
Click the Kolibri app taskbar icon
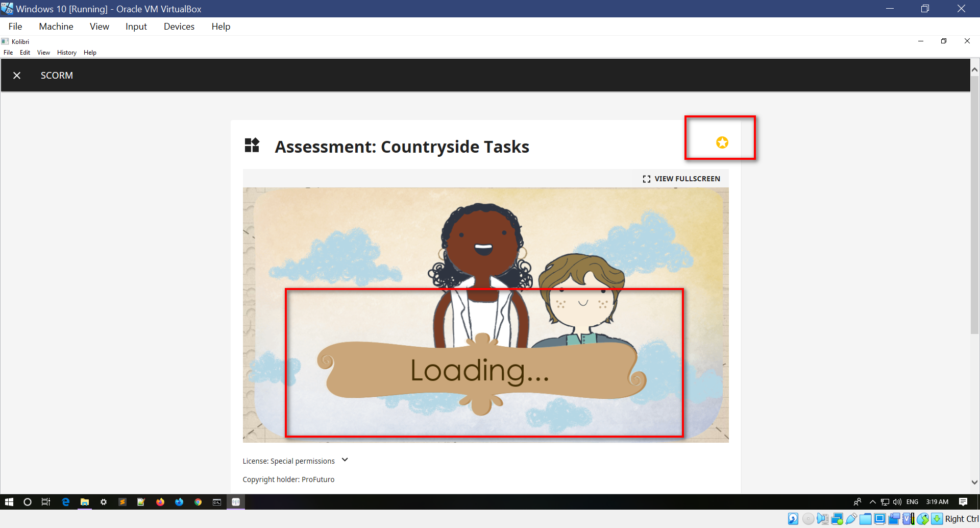pos(236,502)
